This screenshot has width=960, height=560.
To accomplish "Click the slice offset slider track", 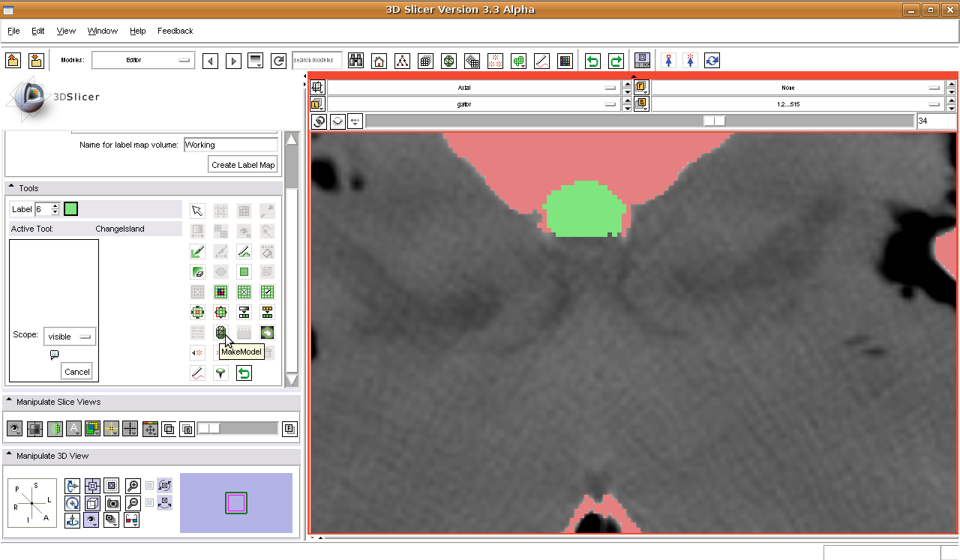I will tap(640, 121).
